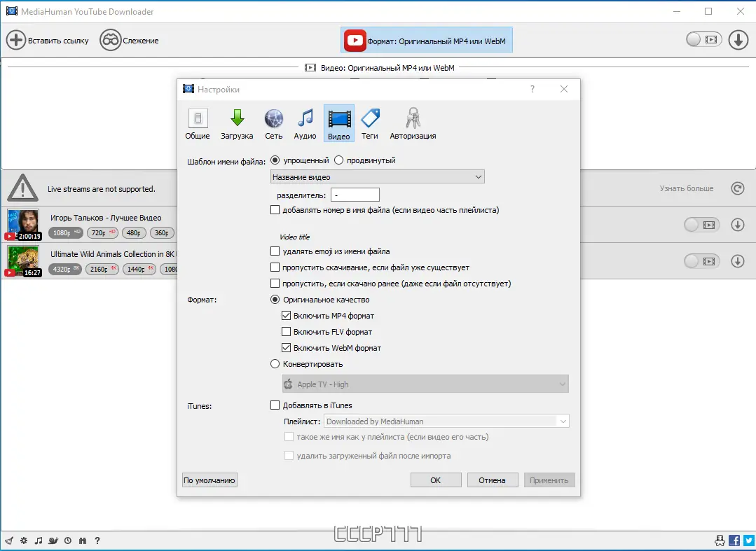
Task: Open settings via the gear icon in status bar
Action: click(x=24, y=540)
